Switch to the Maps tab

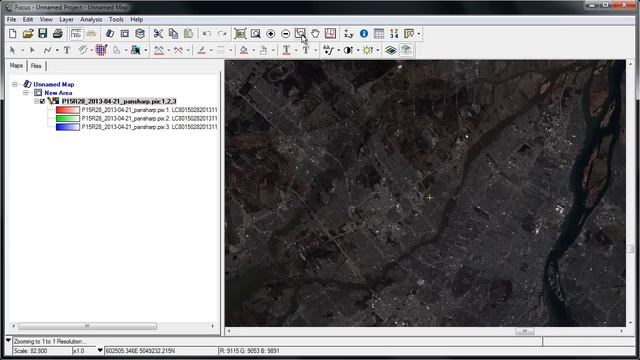[x=16, y=66]
